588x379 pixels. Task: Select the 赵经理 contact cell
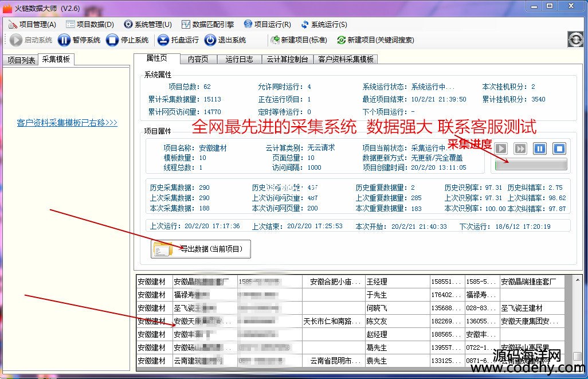(x=398, y=334)
